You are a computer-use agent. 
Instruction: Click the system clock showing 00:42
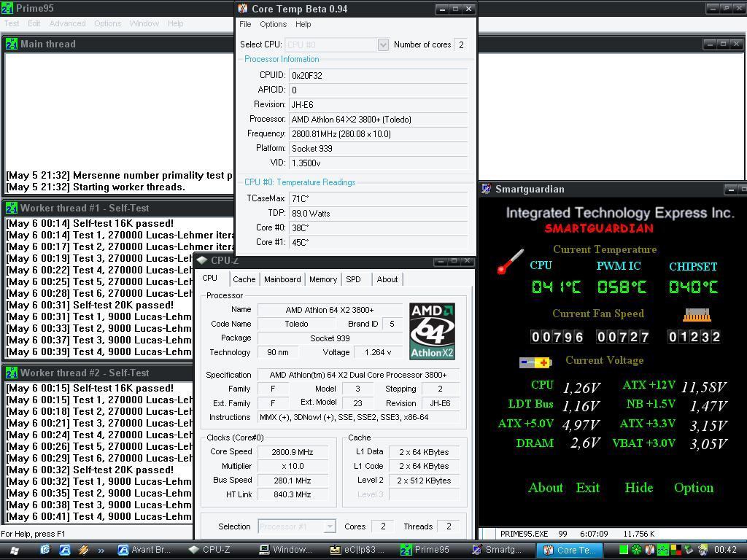point(725,550)
